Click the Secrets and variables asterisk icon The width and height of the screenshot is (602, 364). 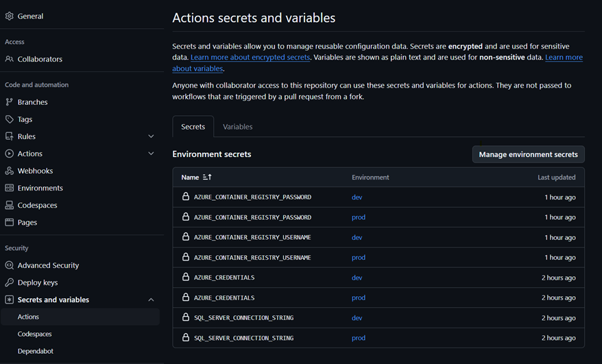point(9,300)
